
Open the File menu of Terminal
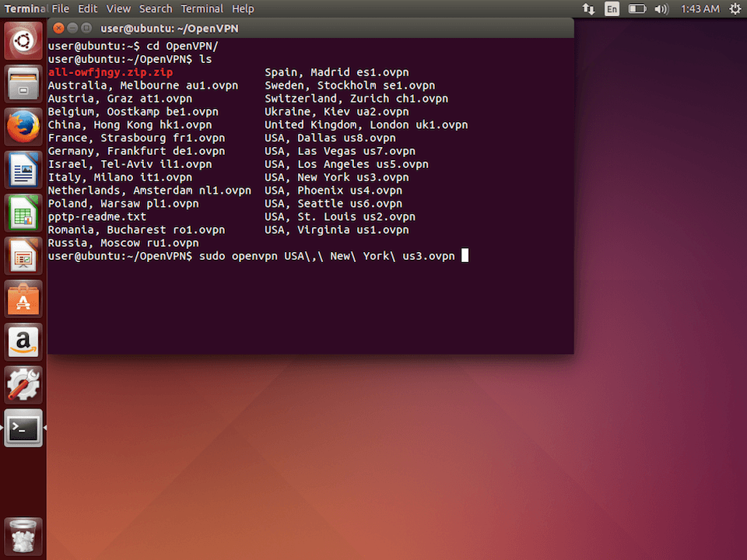(x=60, y=9)
